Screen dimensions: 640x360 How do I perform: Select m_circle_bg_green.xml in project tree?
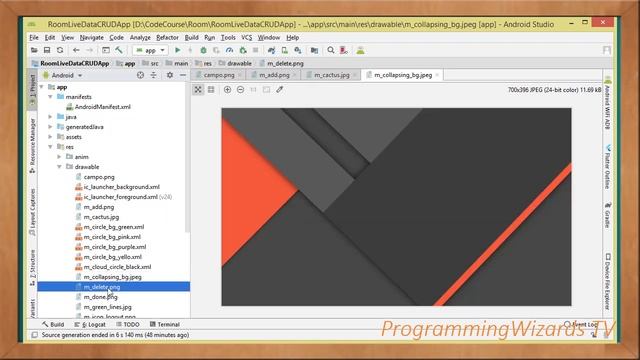click(113, 227)
